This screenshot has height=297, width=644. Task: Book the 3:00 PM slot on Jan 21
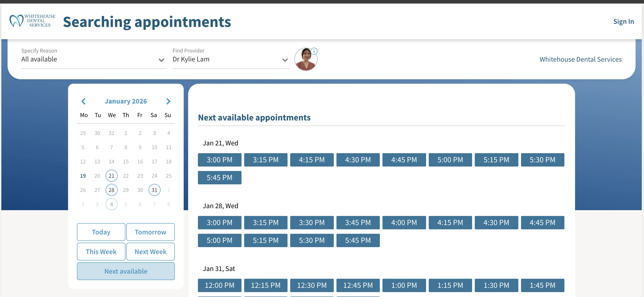click(219, 160)
